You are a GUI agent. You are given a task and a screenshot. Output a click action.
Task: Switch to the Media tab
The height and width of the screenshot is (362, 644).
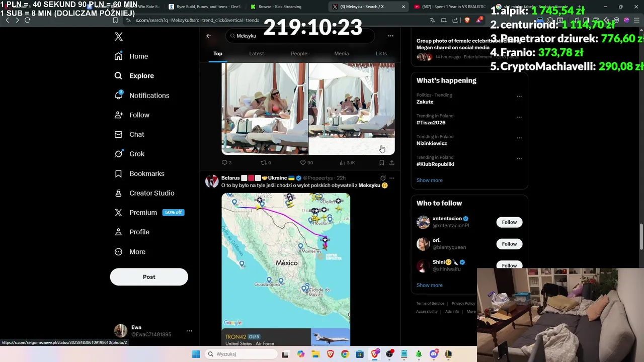[x=341, y=54]
